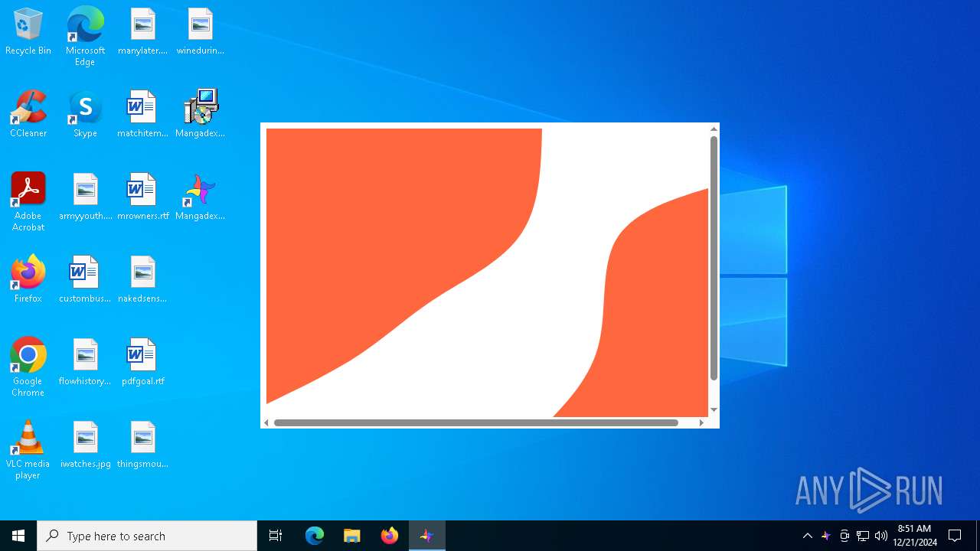The height and width of the screenshot is (551, 980).
Task: Select the flowhistory image file icon
Action: pyautogui.click(x=85, y=363)
